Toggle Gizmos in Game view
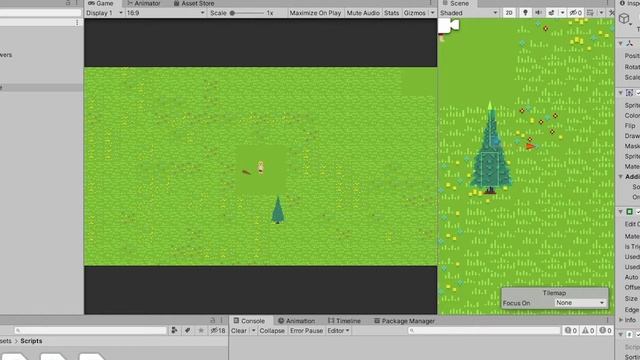 pos(414,13)
